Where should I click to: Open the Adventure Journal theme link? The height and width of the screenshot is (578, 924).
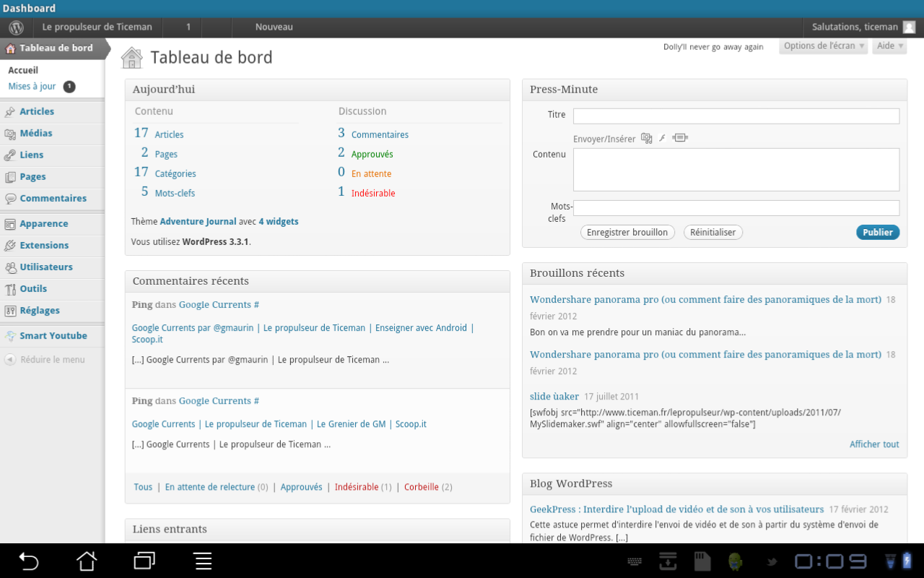pyautogui.click(x=199, y=222)
